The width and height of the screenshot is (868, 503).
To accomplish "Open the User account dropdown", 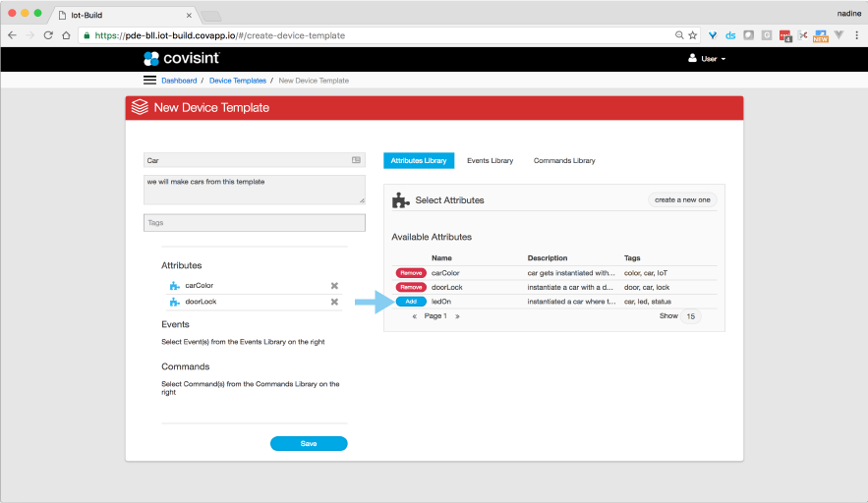I will point(708,59).
